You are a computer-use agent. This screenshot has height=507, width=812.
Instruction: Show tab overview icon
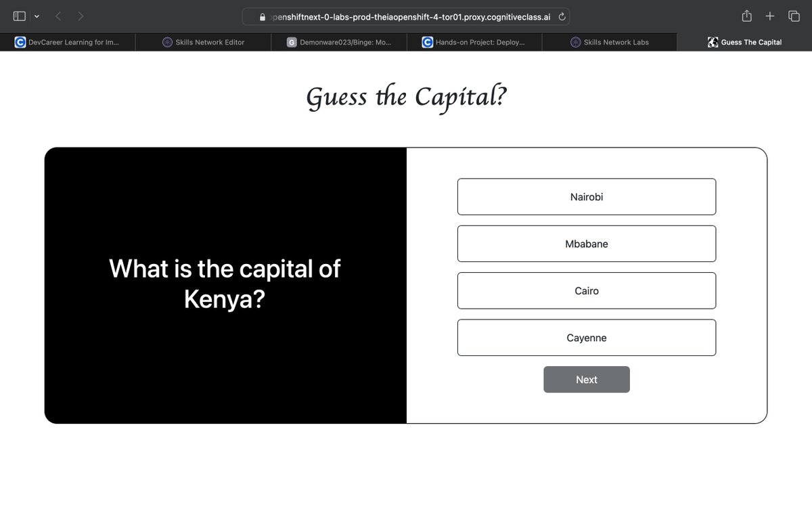click(794, 16)
